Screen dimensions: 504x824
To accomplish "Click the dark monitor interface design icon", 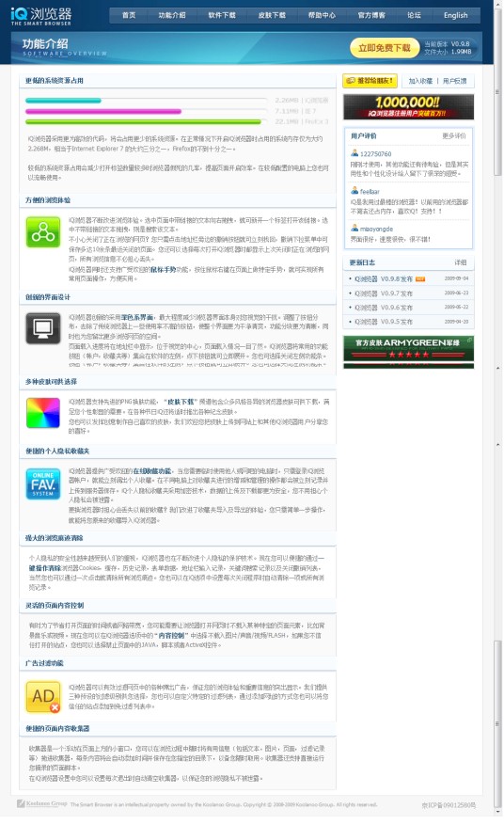I will click(43, 328).
